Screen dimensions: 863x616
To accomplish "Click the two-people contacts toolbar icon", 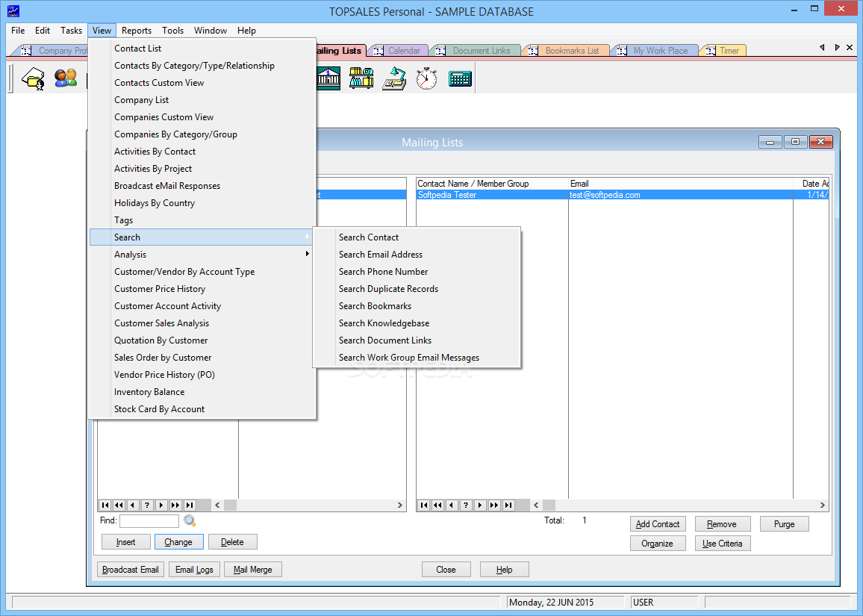I will coord(66,78).
